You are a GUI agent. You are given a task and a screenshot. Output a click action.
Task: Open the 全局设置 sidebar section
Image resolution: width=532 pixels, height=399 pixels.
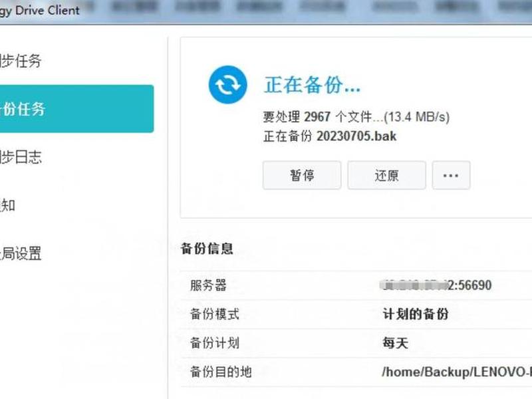pos(21,253)
